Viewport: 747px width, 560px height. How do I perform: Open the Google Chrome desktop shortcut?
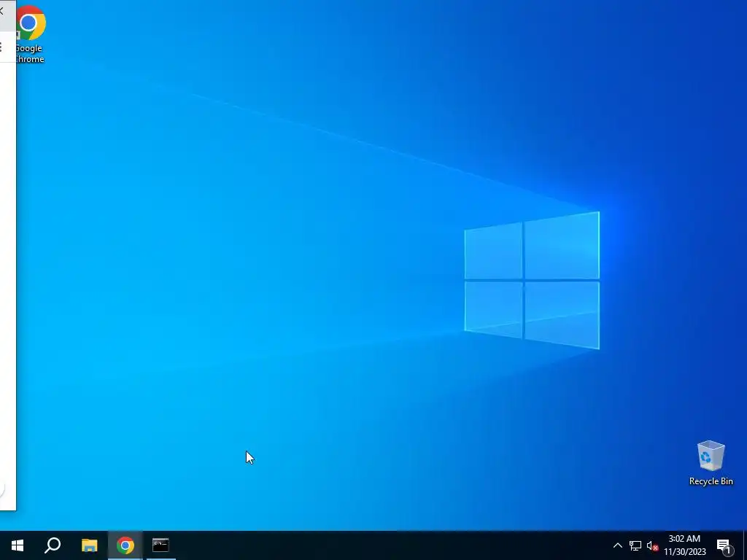click(x=30, y=34)
